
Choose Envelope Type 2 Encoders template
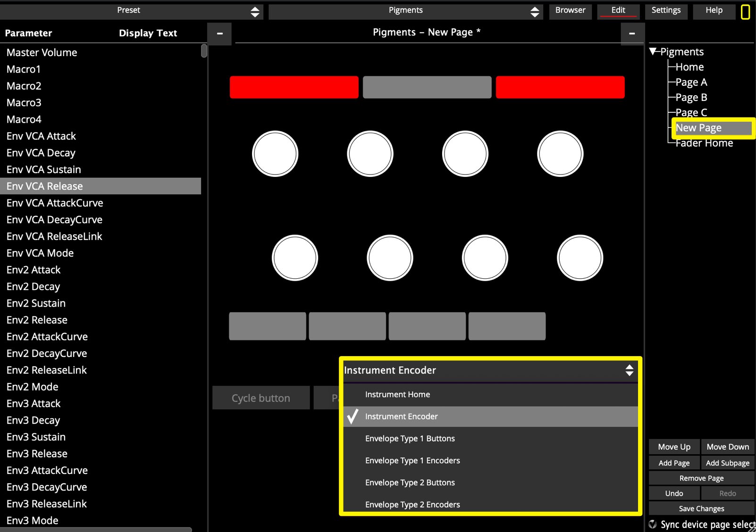490,504
